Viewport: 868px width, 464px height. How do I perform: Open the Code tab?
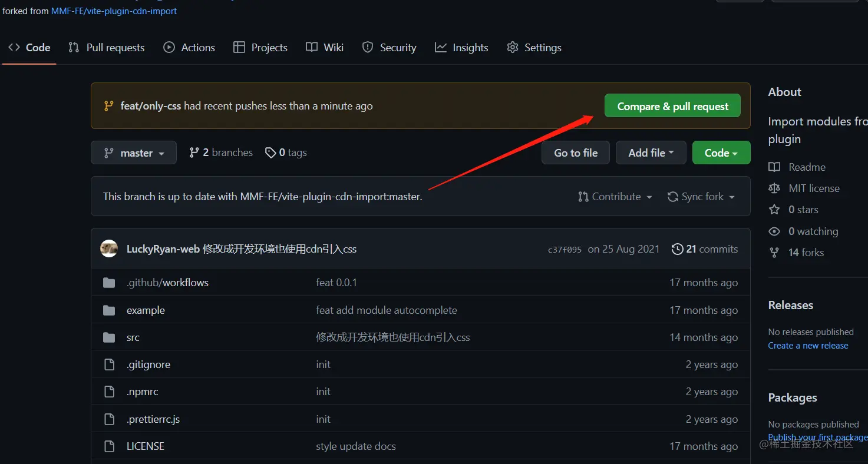pos(29,48)
